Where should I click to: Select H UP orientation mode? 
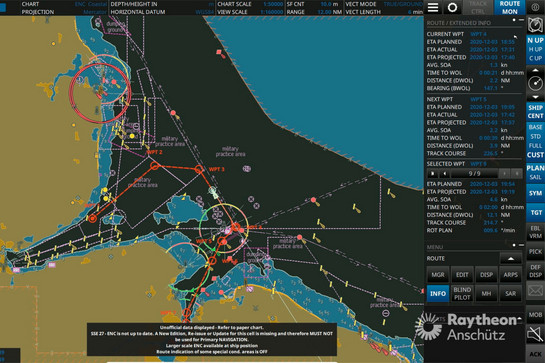[x=535, y=49]
